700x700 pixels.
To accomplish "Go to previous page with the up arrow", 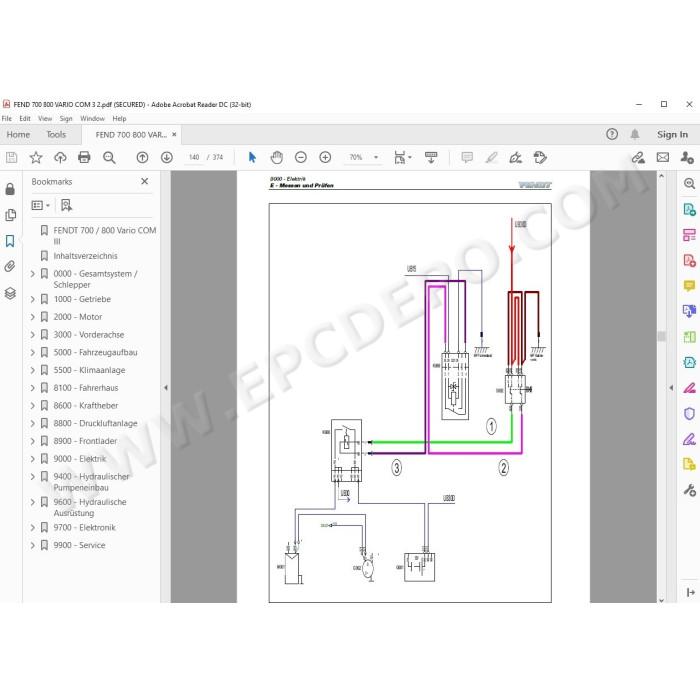I will (x=142, y=157).
